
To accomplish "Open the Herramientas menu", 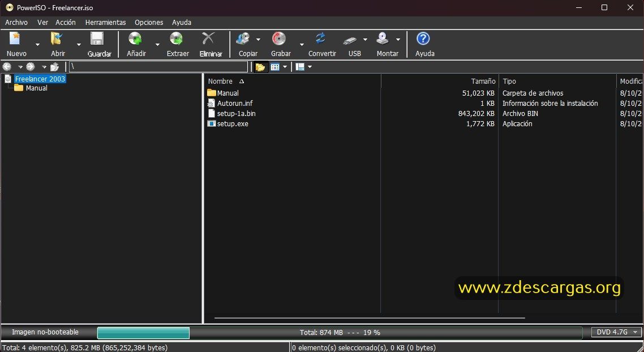I will pos(106,23).
